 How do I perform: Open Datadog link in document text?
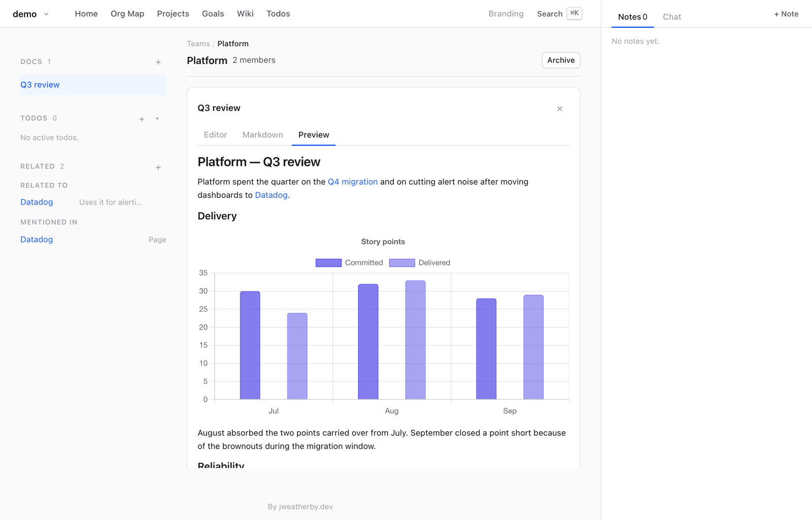271,195
